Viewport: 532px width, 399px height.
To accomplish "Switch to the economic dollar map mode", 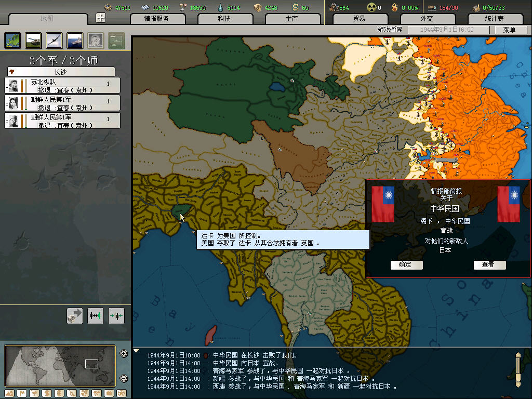I will [46, 393].
